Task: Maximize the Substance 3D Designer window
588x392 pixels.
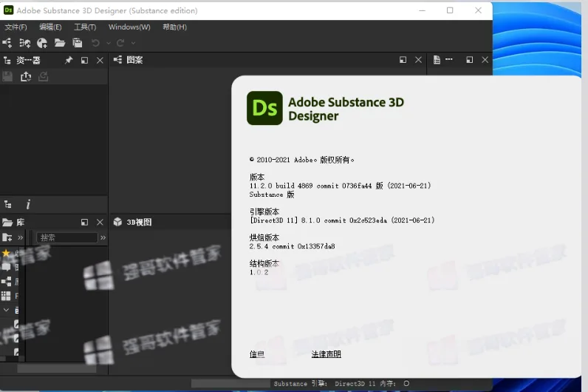Action: 450,10
